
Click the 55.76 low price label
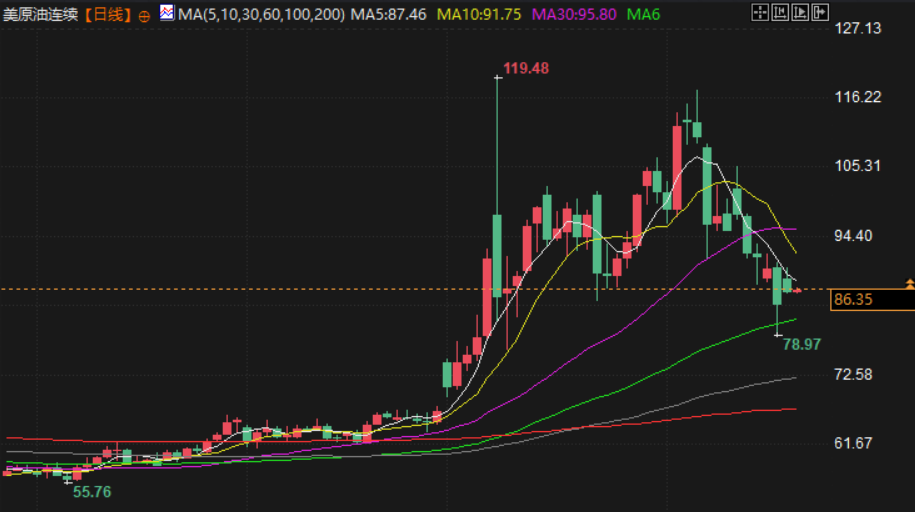pos(92,492)
